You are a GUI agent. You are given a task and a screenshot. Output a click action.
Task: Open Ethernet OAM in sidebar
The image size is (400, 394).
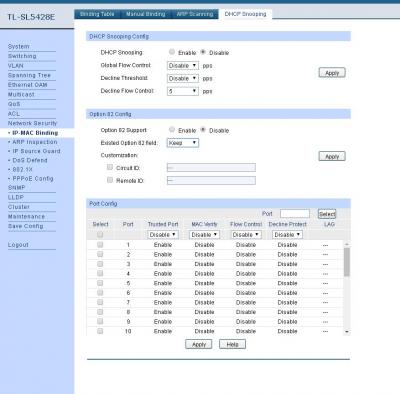tap(27, 85)
